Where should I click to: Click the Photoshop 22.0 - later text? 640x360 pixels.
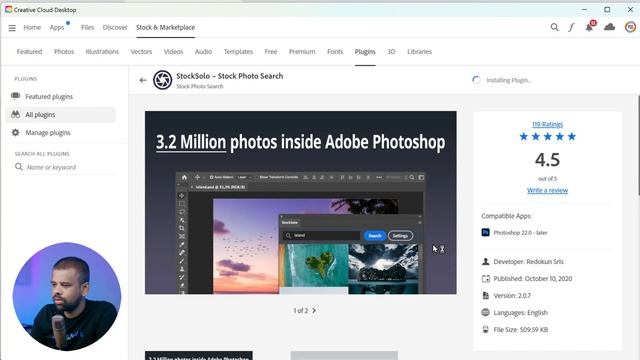[x=520, y=233]
